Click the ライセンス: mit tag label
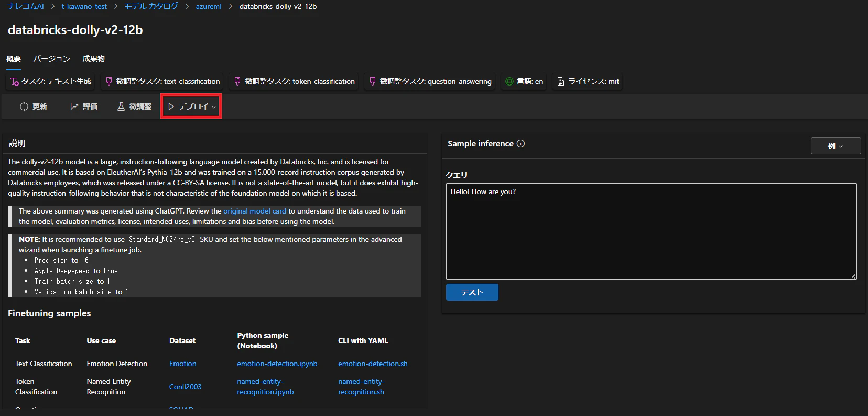 [x=594, y=81]
